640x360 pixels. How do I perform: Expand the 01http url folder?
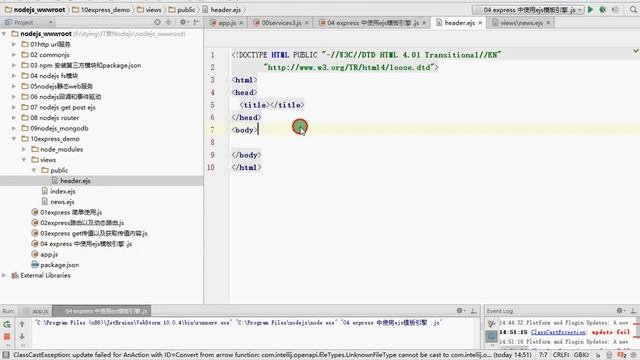coord(14,44)
